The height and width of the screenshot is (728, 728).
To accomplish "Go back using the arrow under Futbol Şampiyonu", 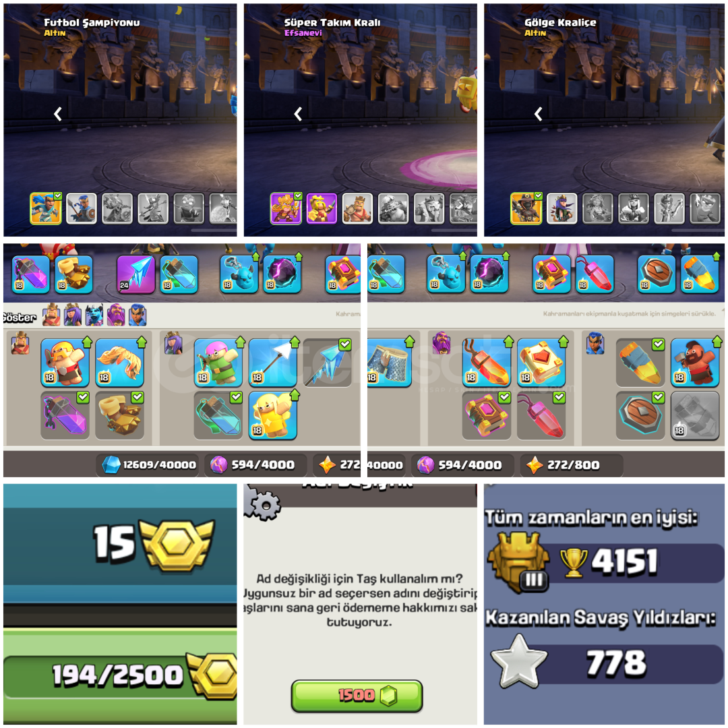I will [57, 114].
